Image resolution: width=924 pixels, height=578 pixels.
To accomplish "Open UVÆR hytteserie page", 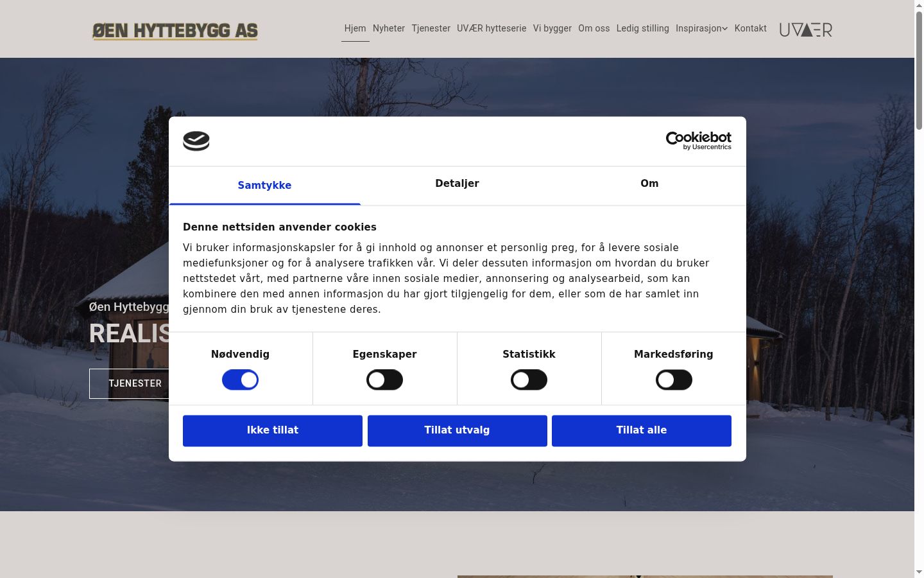I will (x=492, y=28).
